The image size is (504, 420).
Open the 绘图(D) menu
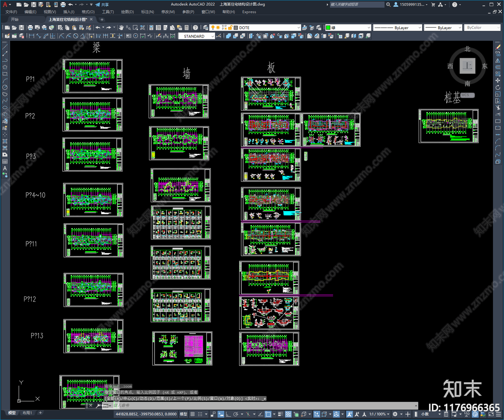127,12
